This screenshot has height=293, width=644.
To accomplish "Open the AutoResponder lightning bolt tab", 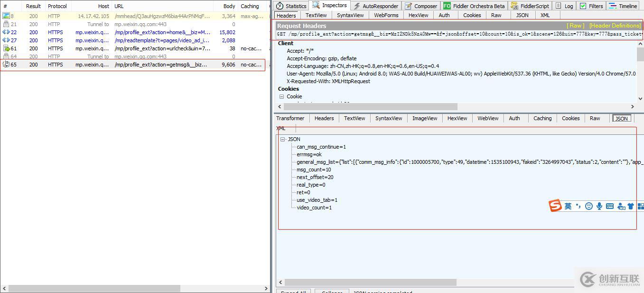I will (x=376, y=6).
